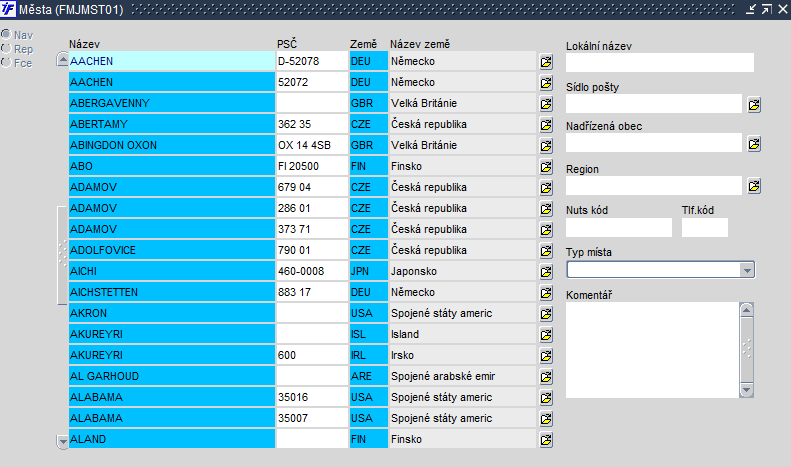Image resolution: width=791 pixels, height=467 pixels.
Task: Click the city list scrollbar thumb
Action: tap(63, 255)
